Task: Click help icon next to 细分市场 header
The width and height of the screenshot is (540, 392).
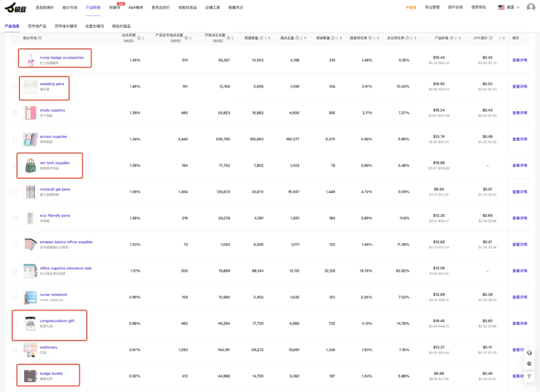Action: (x=40, y=38)
